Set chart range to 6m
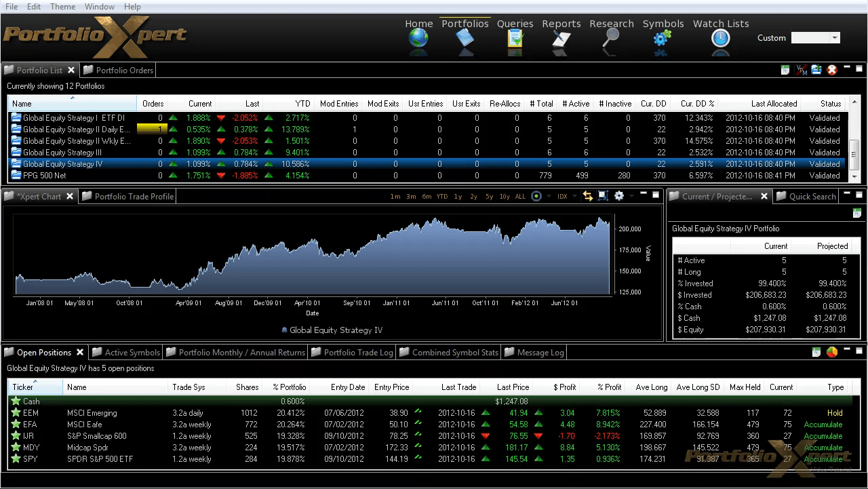 (427, 197)
